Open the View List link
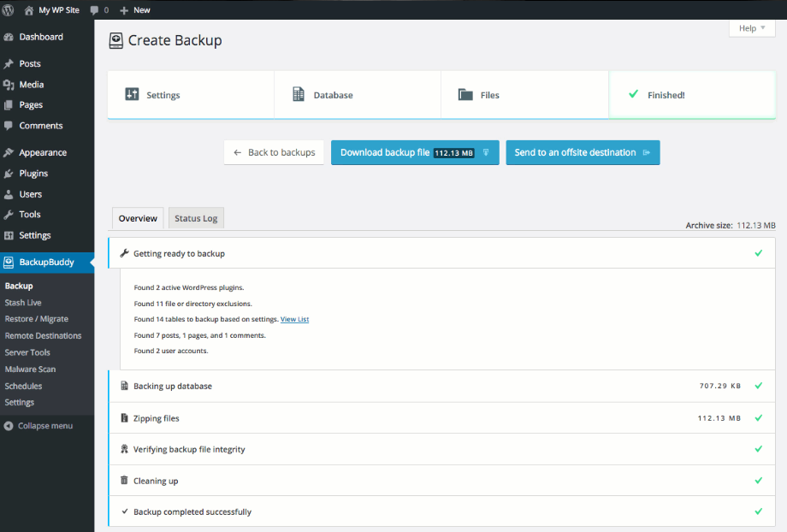The image size is (787, 532). [x=294, y=319]
